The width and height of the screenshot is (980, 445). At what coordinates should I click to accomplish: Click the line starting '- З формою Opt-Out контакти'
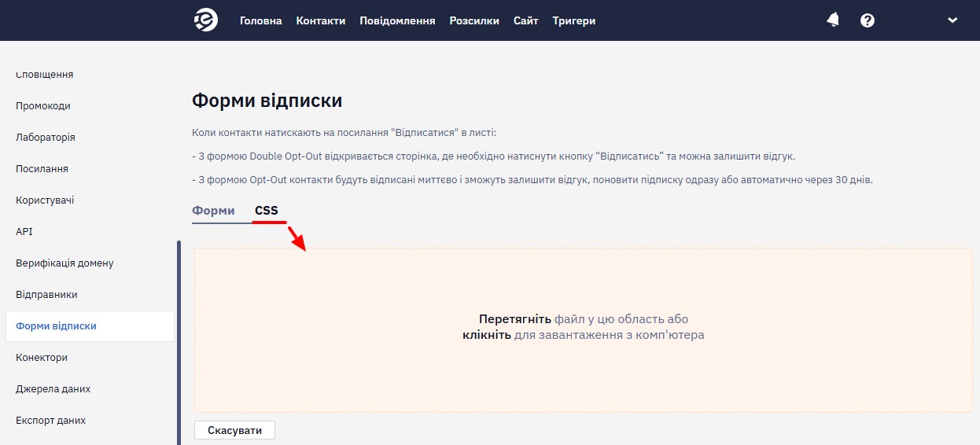click(x=532, y=180)
